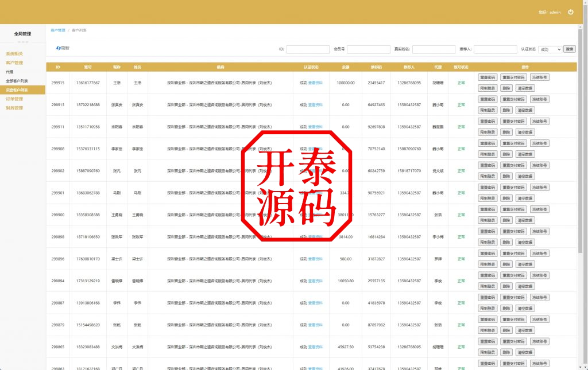Click 重置支付密码 for ID 299915
The width and height of the screenshot is (588, 370).
[x=513, y=77]
